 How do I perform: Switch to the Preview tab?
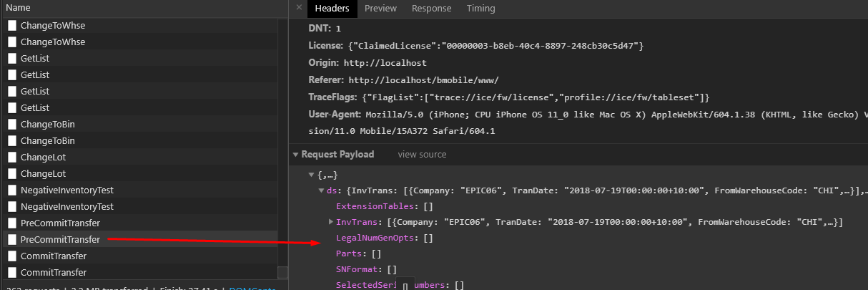coord(380,9)
